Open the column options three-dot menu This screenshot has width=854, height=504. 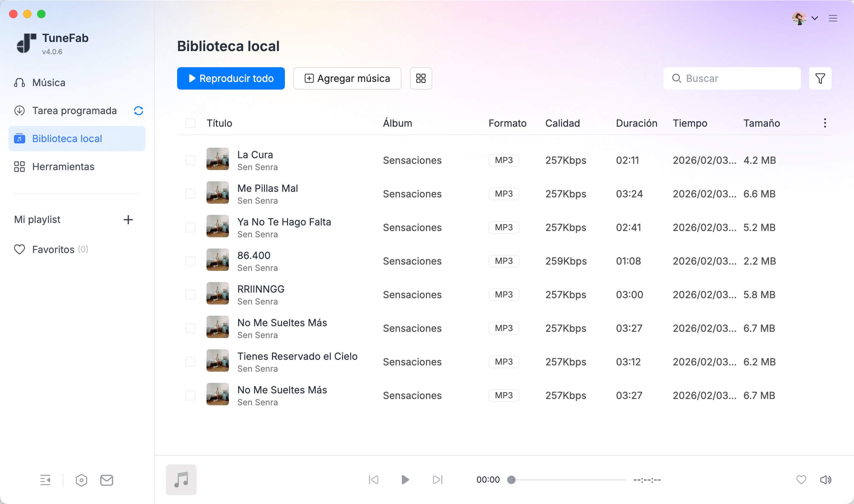click(x=825, y=123)
